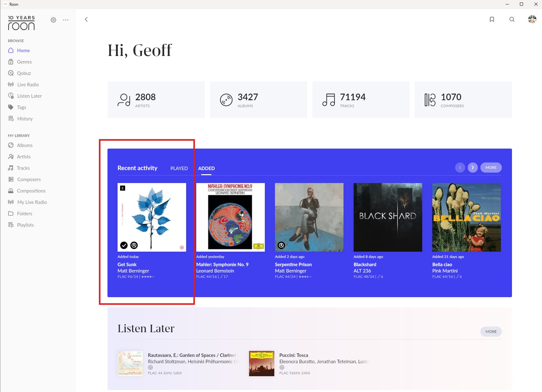Show next recent activity albums
Viewport: 542px width, 392px height.
coord(473,168)
